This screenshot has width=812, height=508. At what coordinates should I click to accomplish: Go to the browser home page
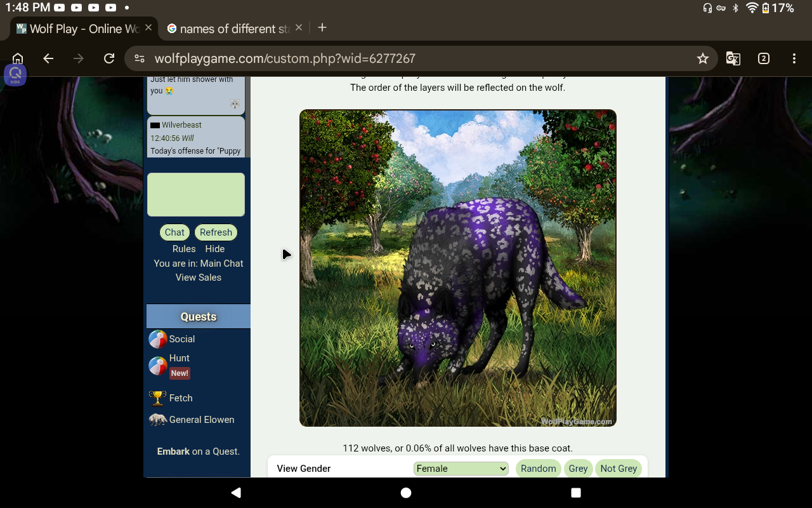click(x=18, y=58)
